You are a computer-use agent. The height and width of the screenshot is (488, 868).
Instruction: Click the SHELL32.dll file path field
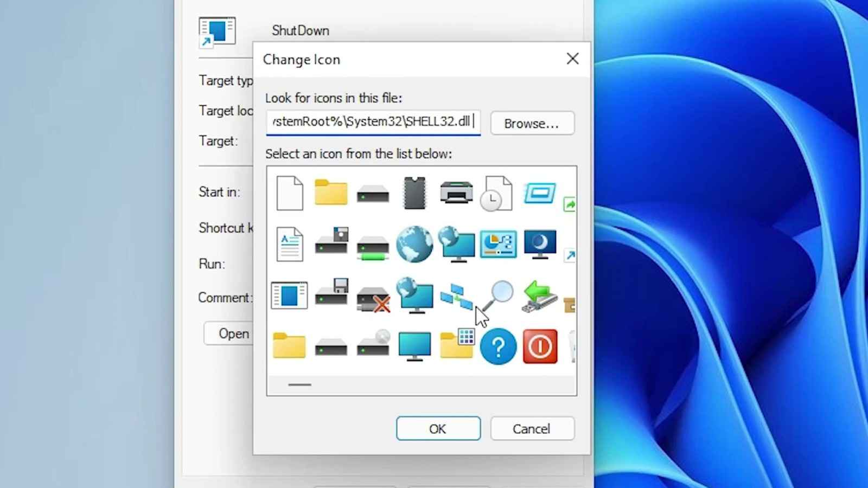click(373, 122)
